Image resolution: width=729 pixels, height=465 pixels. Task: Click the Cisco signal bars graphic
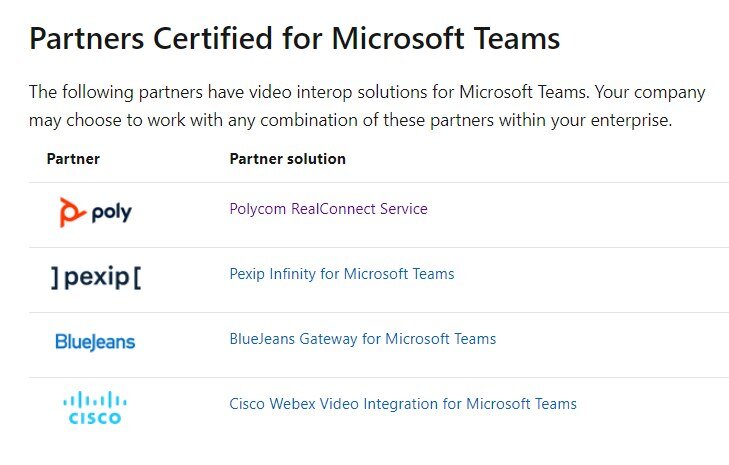coord(95,400)
